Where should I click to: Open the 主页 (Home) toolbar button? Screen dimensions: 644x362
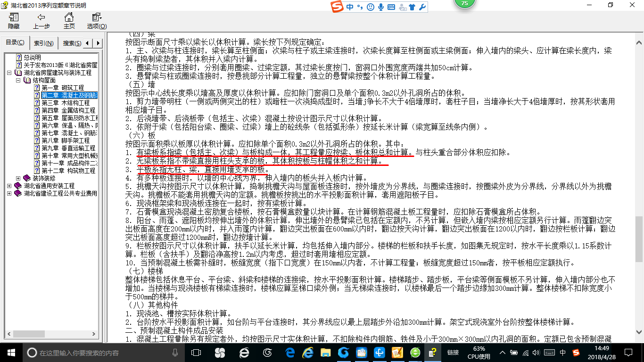[x=69, y=21]
